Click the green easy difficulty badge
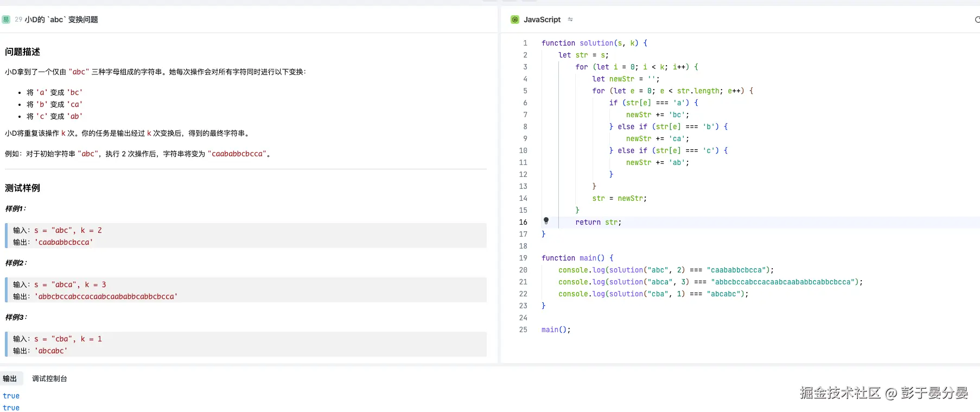 pos(6,20)
